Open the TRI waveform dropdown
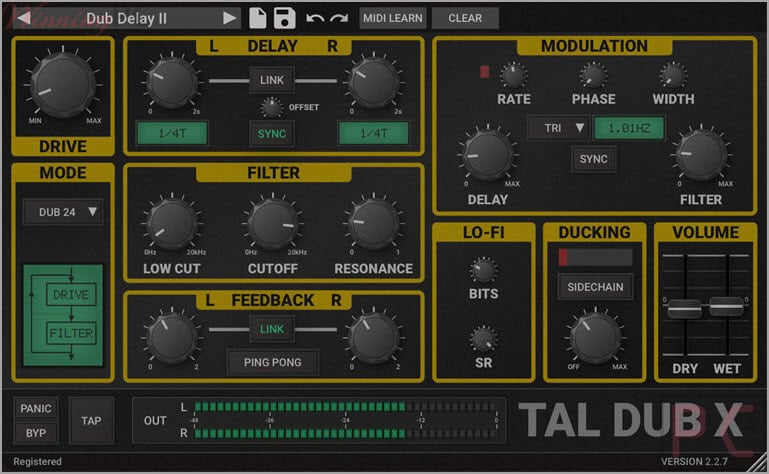Image resolution: width=769 pixels, height=474 pixels. click(x=559, y=128)
